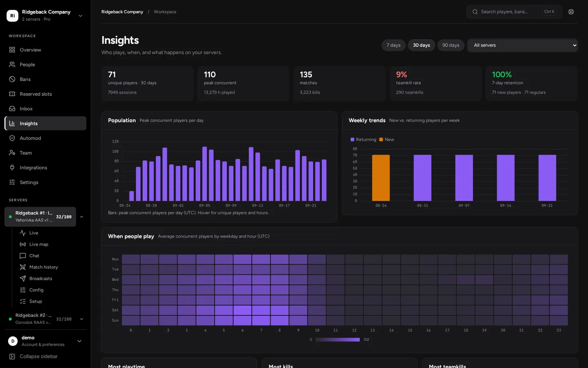Click the Inbox tray icon
This screenshot has height=368, width=588.
[x=12, y=109]
